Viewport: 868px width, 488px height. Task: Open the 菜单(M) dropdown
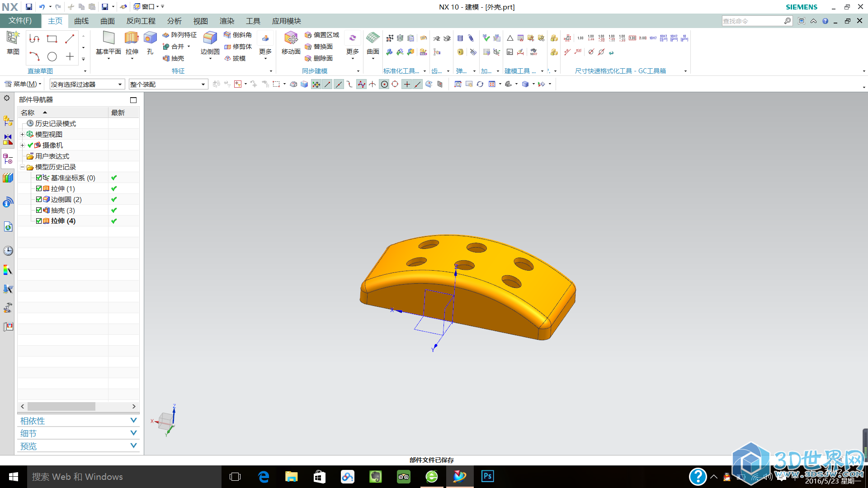pyautogui.click(x=23, y=84)
